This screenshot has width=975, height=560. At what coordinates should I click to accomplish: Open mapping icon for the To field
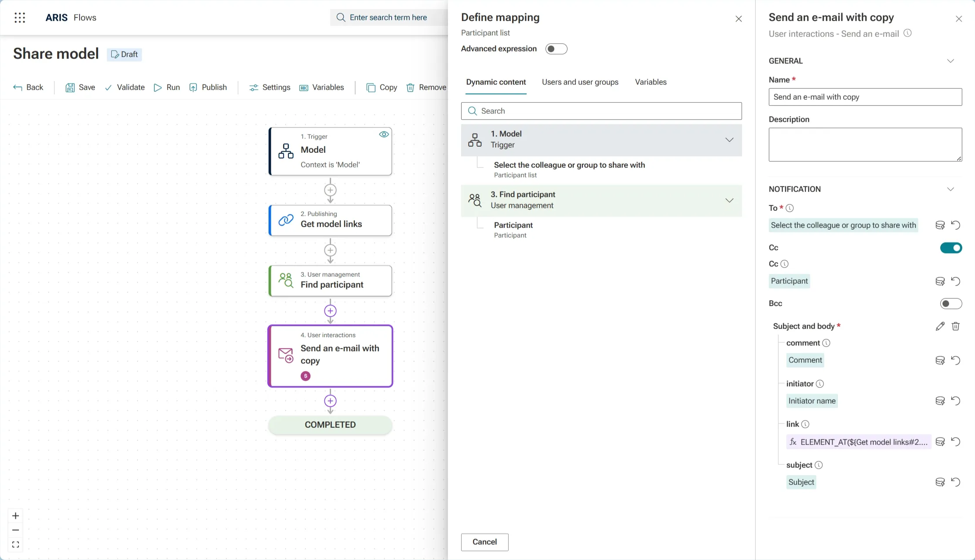tap(940, 225)
